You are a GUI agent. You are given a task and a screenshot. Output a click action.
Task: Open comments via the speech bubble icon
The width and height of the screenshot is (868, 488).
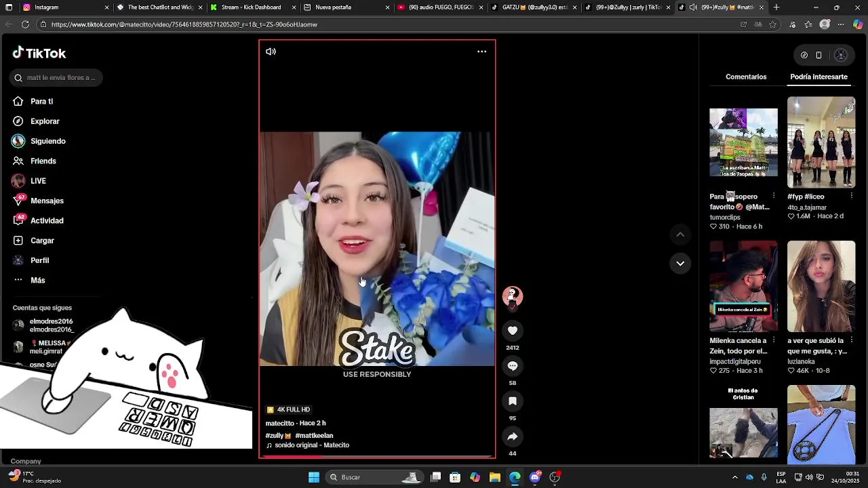pos(513,366)
